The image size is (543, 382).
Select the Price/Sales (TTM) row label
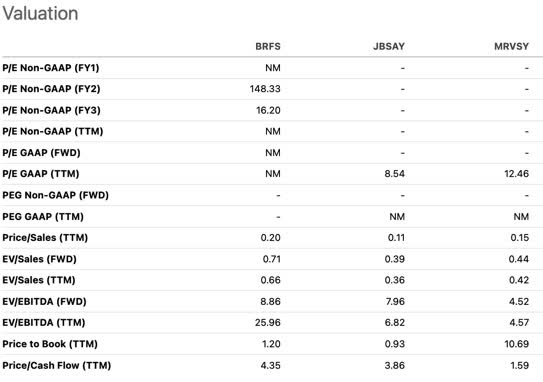[x=45, y=238]
